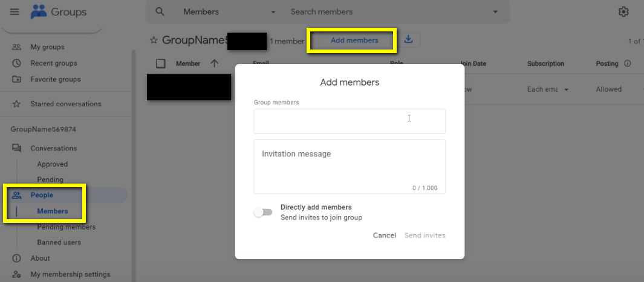
Task: Check the select-all members checkbox
Action: pyautogui.click(x=161, y=63)
